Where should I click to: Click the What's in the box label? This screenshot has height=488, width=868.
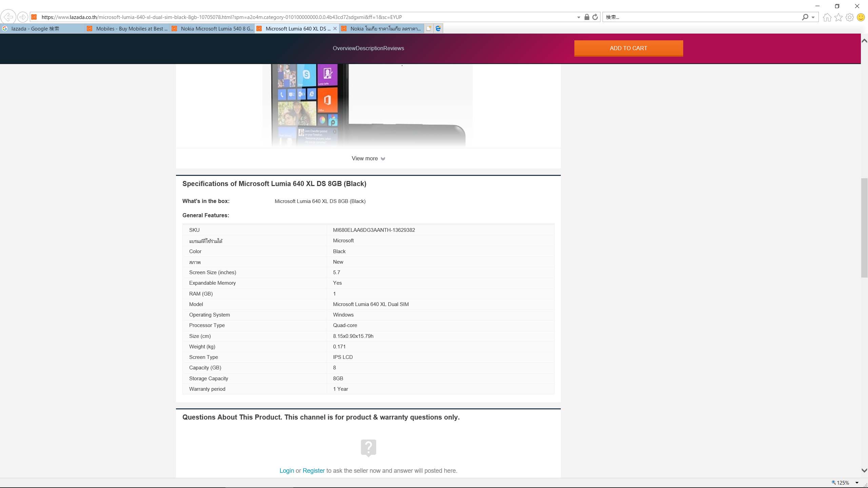pyautogui.click(x=206, y=201)
